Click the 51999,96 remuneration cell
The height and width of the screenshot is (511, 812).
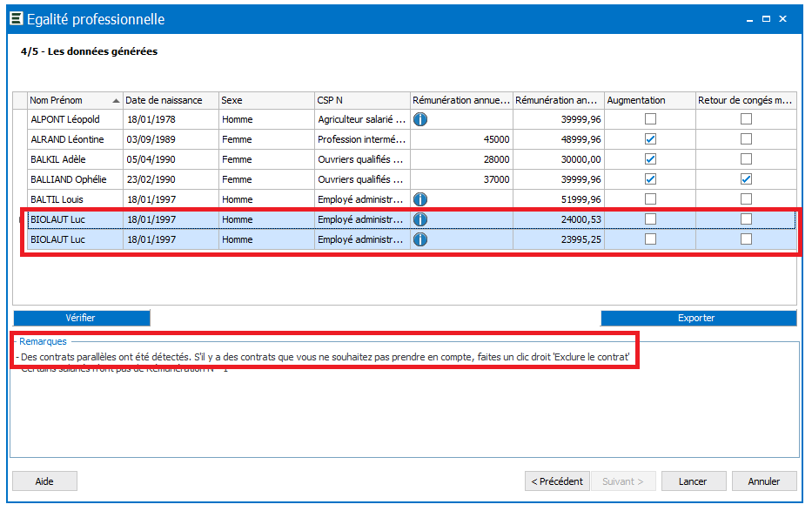[x=559, y=199]
